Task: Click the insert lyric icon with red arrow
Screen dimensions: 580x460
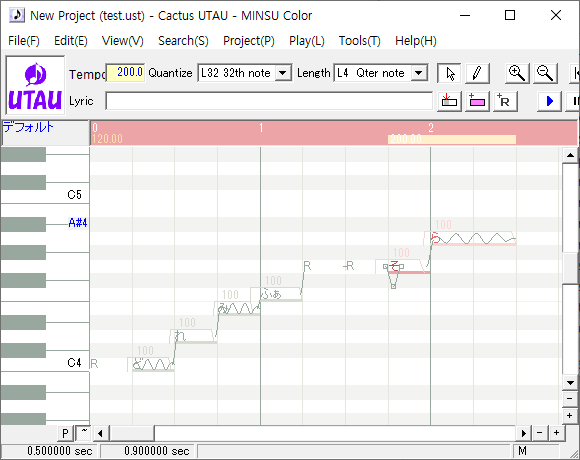Action: [449, 101]
